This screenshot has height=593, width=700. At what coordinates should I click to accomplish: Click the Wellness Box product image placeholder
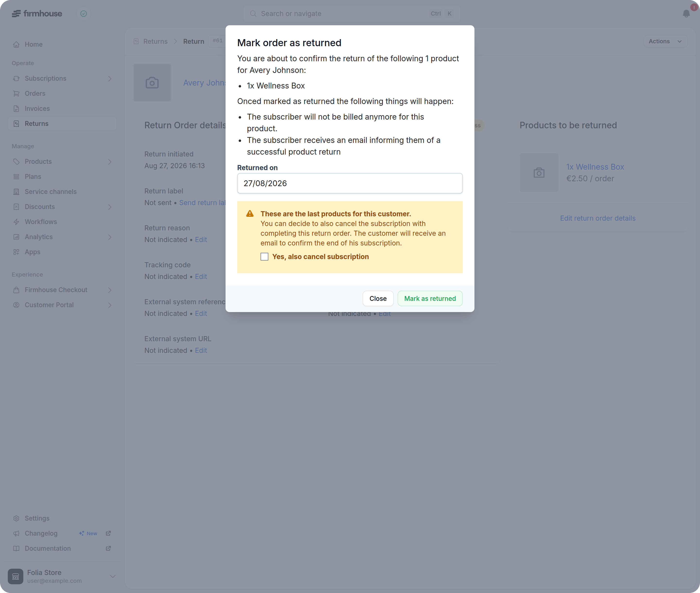539,173
